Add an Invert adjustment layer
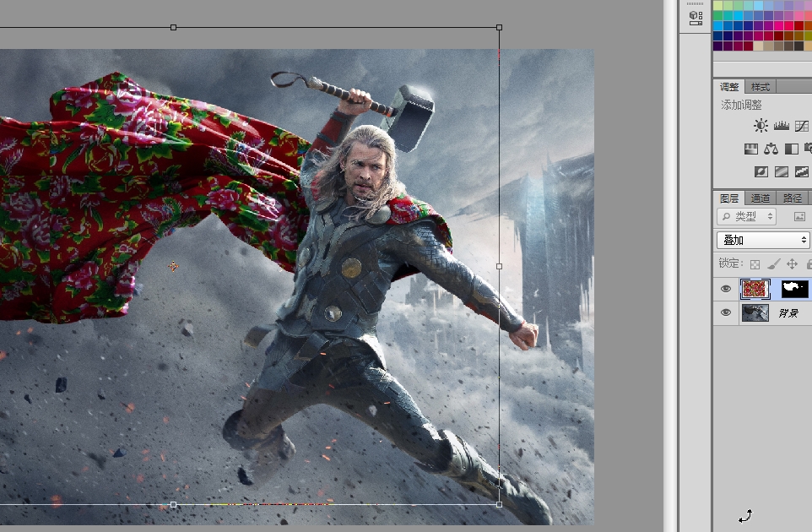 761,172
